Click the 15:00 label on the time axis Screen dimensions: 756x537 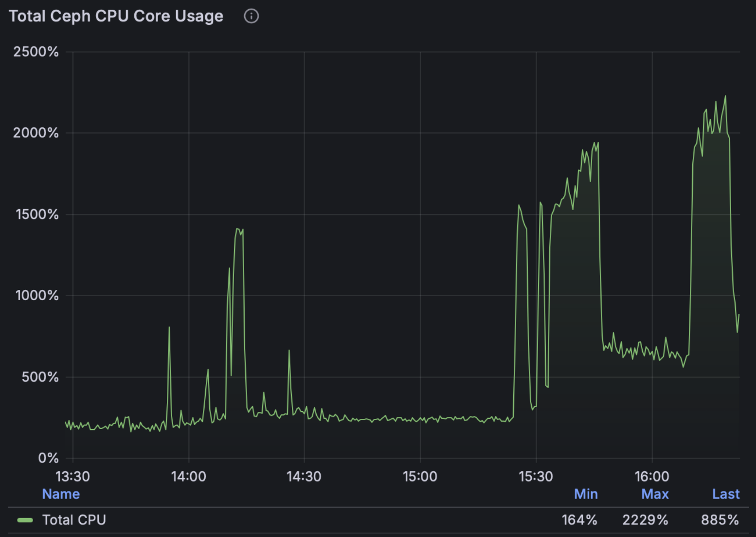point(420,476)
